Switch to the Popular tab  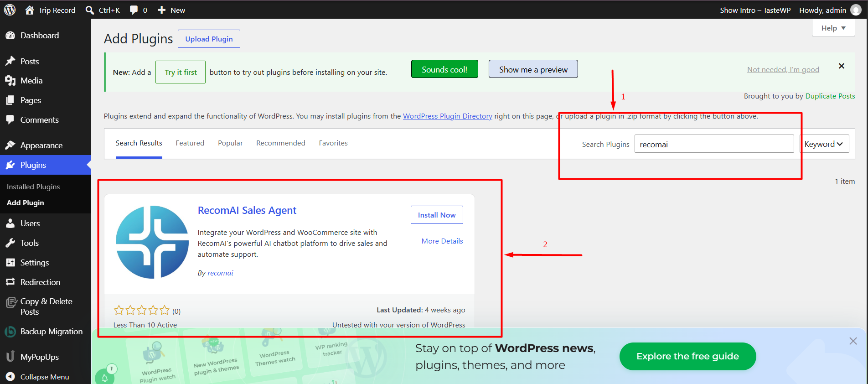[230, 143]
